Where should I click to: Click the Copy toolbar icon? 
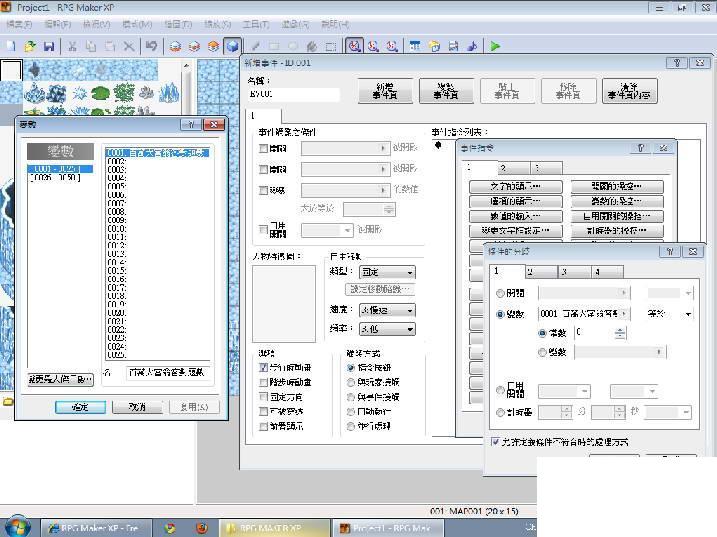click(91, 46)
